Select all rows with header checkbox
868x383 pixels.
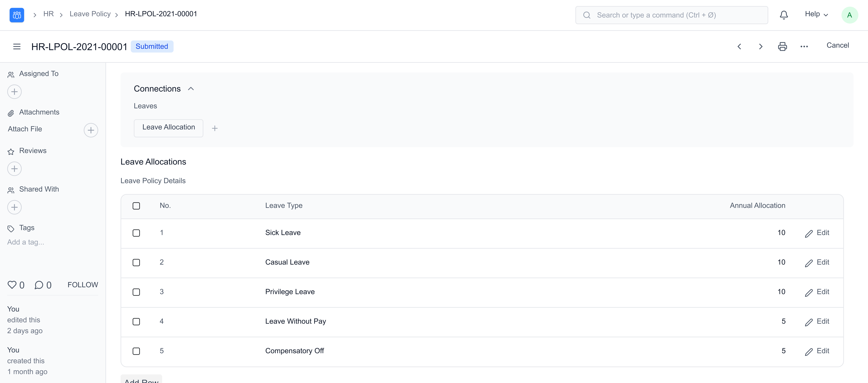tap(136, 206)
